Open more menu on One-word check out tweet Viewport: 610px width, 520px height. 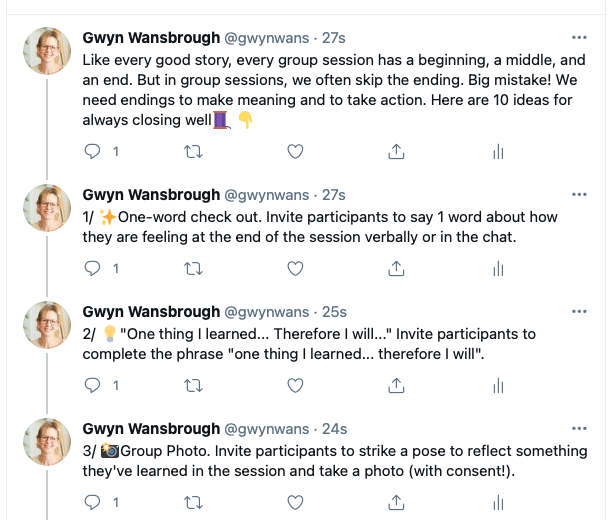(579, 194)
